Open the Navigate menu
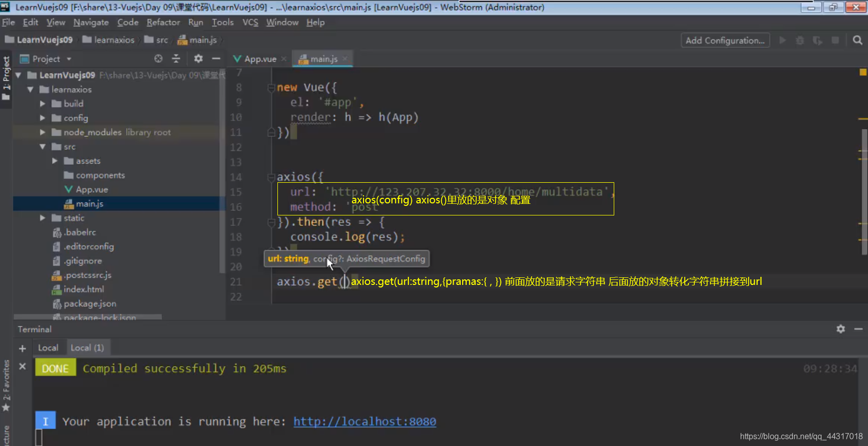This screenshot has height=446, width=868. (91, 22)
